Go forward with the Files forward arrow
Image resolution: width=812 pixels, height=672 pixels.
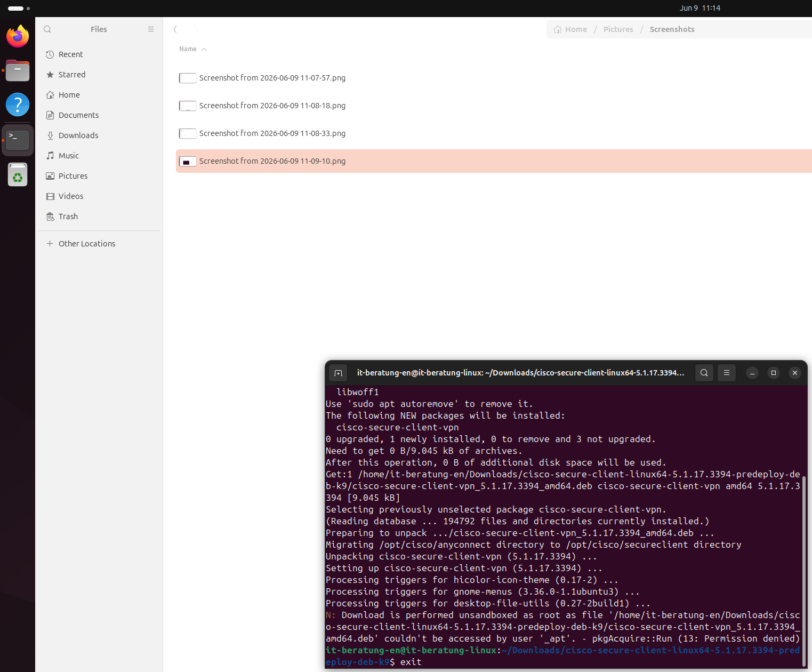coord(197,29)
